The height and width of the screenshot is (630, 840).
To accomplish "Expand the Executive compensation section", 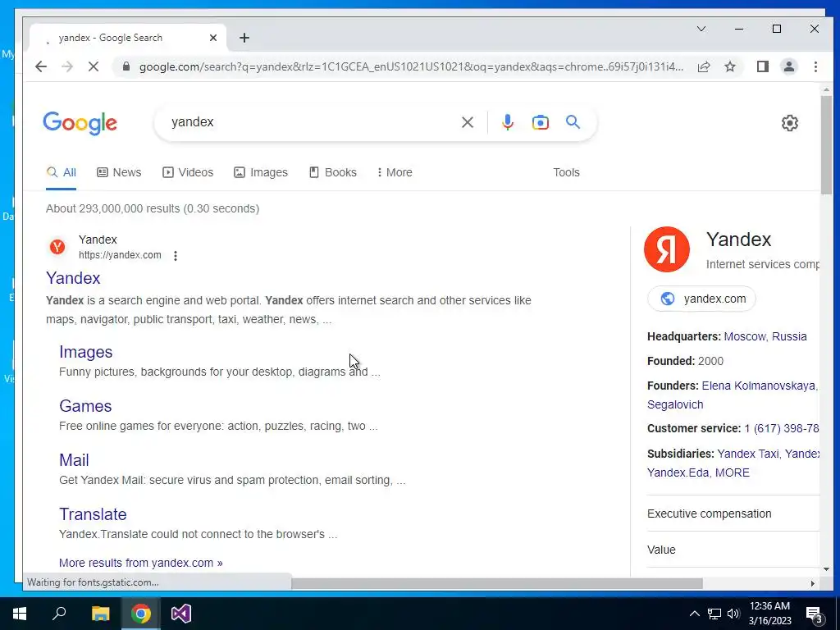I will point(733,514).
